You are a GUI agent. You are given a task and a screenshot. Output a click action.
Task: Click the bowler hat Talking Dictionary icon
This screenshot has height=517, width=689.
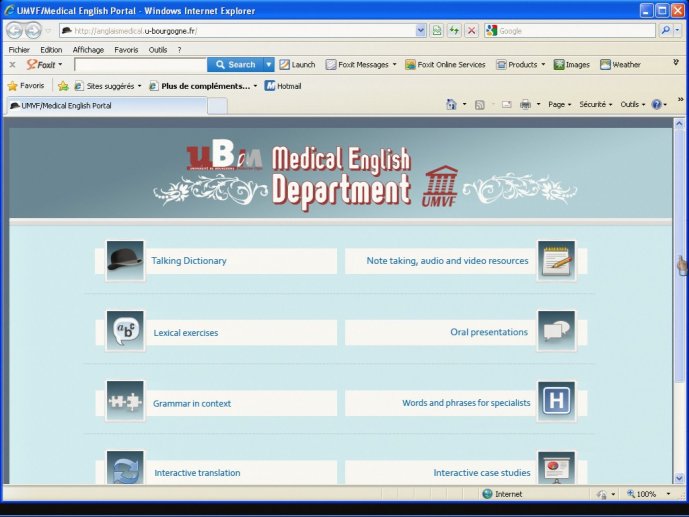125,260
